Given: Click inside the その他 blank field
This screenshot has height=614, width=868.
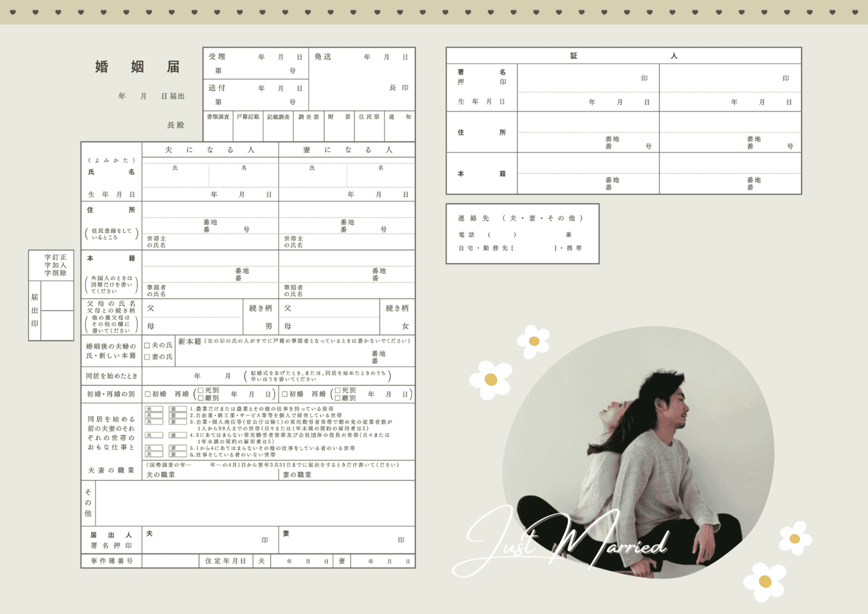Looking at the screenshot, I should tap(255, 504).
